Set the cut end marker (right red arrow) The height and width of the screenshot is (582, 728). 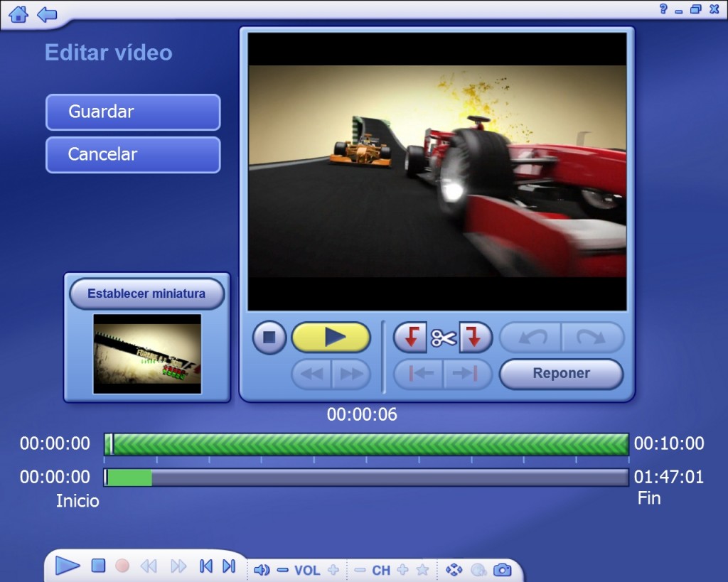tap(474, 338)
